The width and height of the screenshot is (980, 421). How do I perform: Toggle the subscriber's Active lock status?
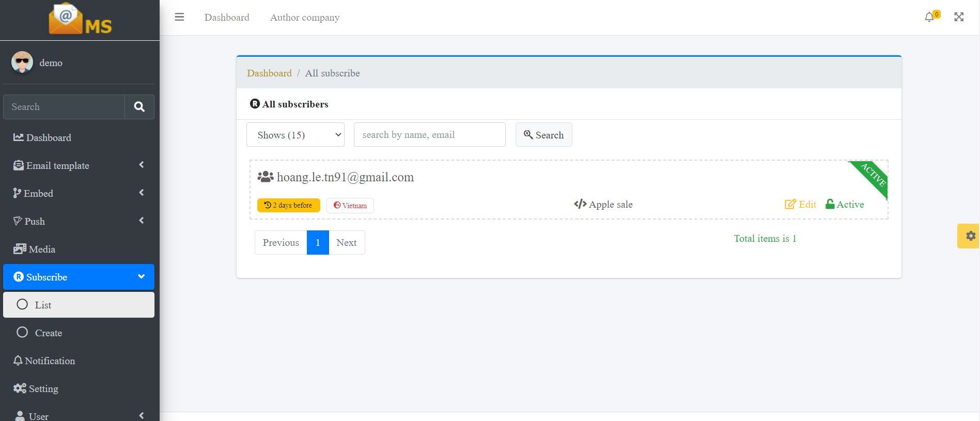[x=845, y=204]
